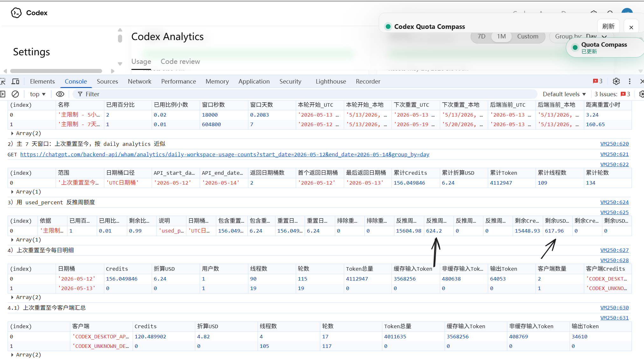The width and height of the screenshot is (644, 359).
Task: Click the Codex logo icon
Action: point(16,13)
